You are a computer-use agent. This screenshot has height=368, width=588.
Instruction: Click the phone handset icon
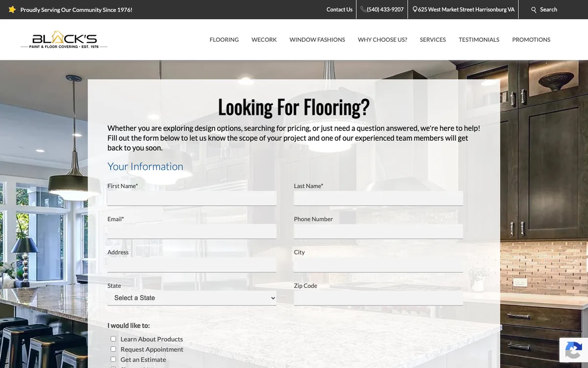[364, 9]
